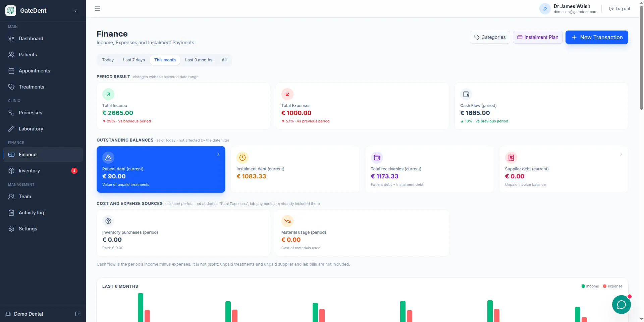Open Instalment Plan
Screen dimensions: 644x322
[x=538, y=37]
